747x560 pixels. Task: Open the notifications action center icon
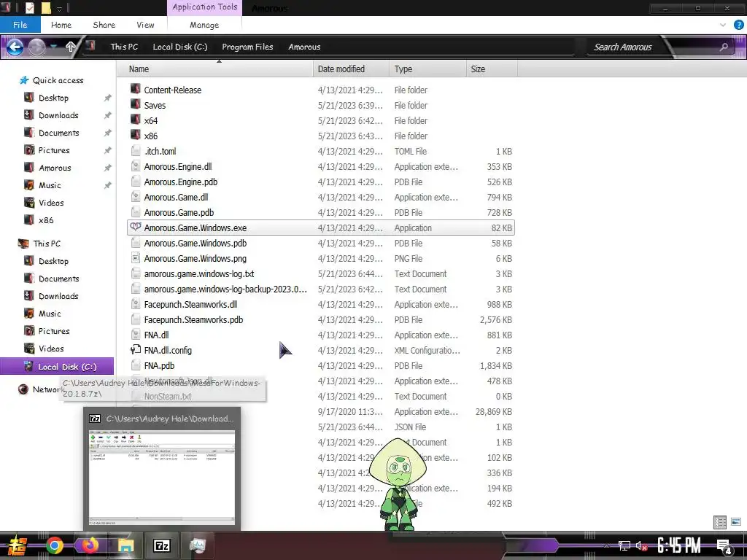(724, 547)
